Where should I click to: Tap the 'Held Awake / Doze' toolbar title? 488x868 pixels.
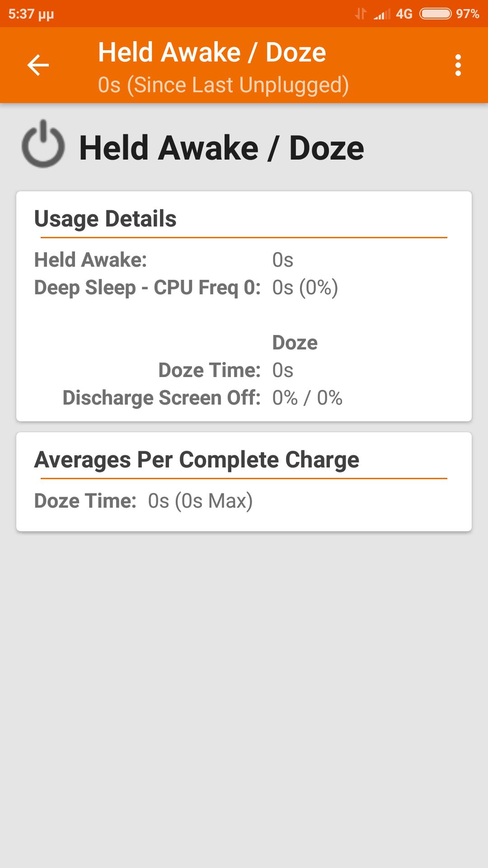click(x=212, y=52)
